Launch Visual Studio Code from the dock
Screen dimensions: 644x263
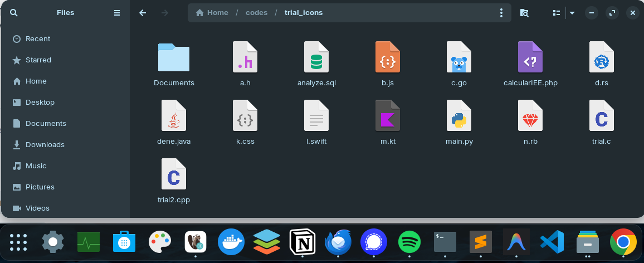click(x=552, y=242)
